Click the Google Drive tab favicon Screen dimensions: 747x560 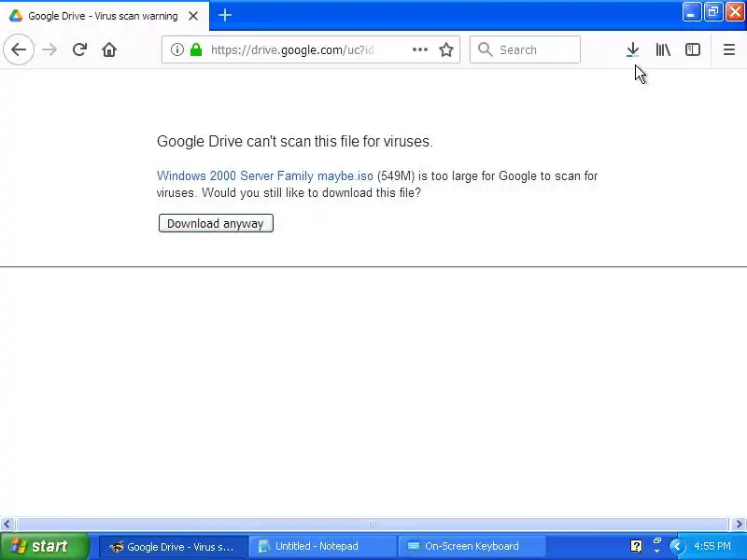(x=16, y=16)
